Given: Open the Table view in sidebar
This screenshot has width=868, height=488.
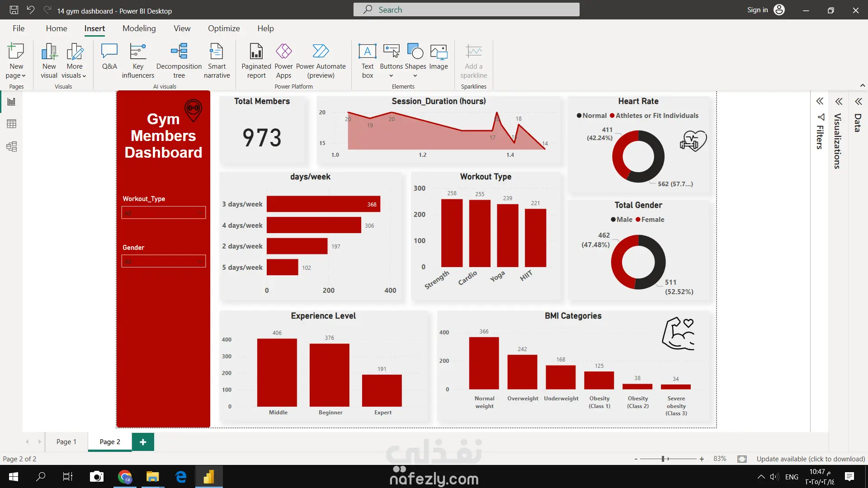Looking at the screenshot, I should (12, 124).
